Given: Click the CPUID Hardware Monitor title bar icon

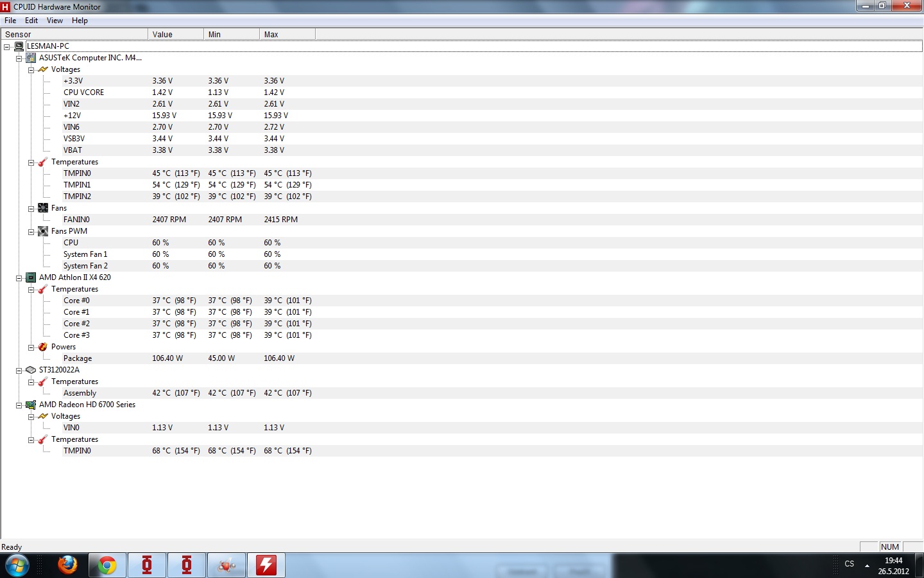Looking at the screenshot, I should point(6,6).
